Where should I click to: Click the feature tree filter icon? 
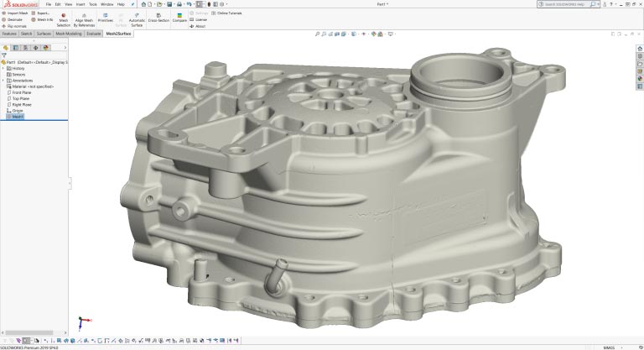pos(4,55)
